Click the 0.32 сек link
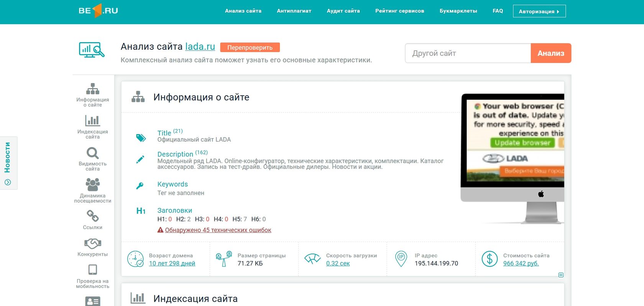644x306 pixels. [338, 263]
